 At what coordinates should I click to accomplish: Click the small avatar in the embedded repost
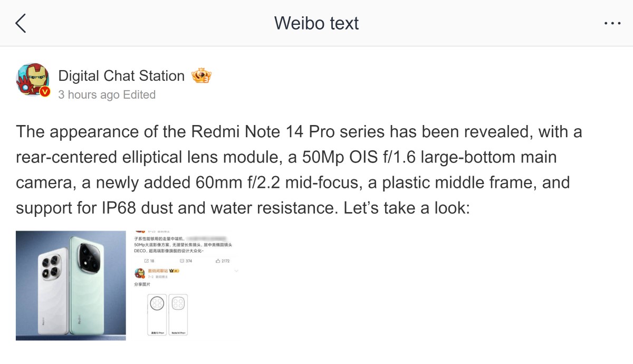[x=140, y=272]
